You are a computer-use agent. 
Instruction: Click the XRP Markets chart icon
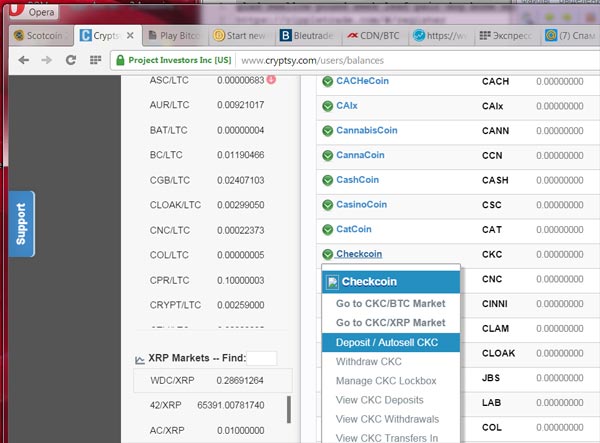click(x=140, y=360)
